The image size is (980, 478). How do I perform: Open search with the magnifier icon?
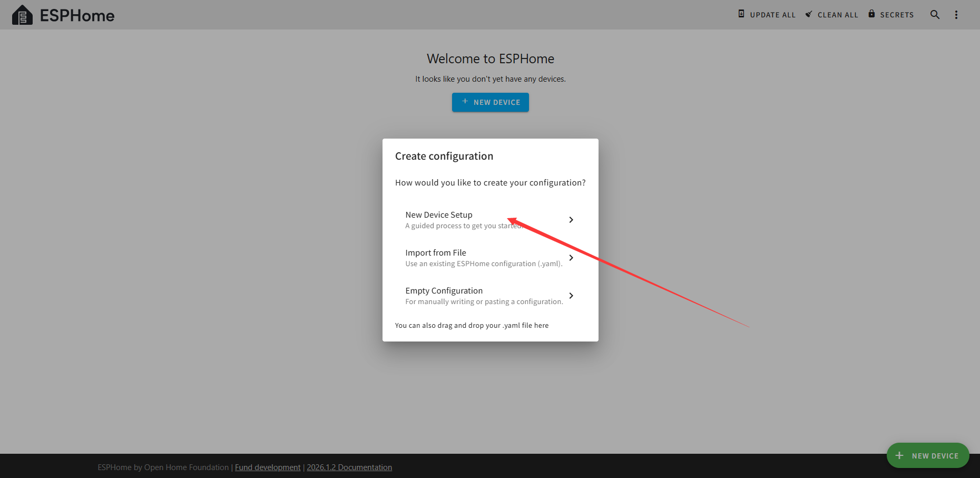pos(935,15)
